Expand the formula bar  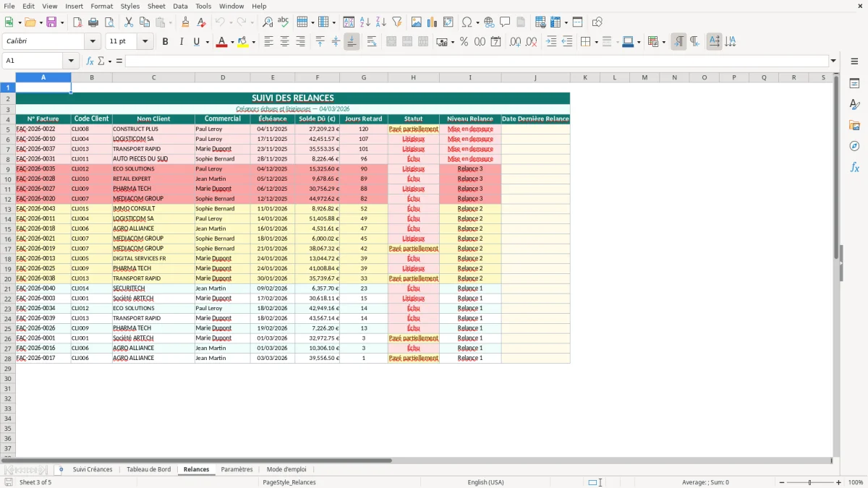[833, 61]
